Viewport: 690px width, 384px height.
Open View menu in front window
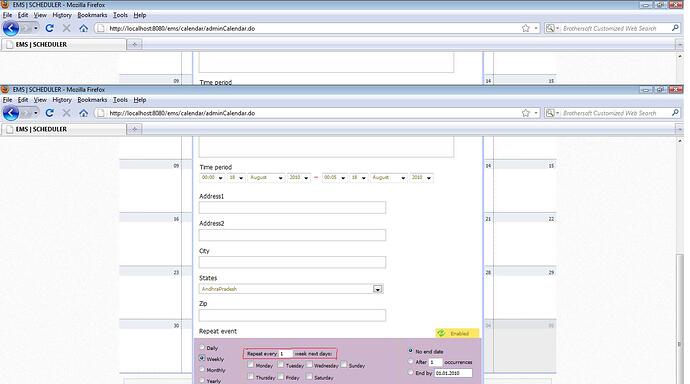pos(40,100)
